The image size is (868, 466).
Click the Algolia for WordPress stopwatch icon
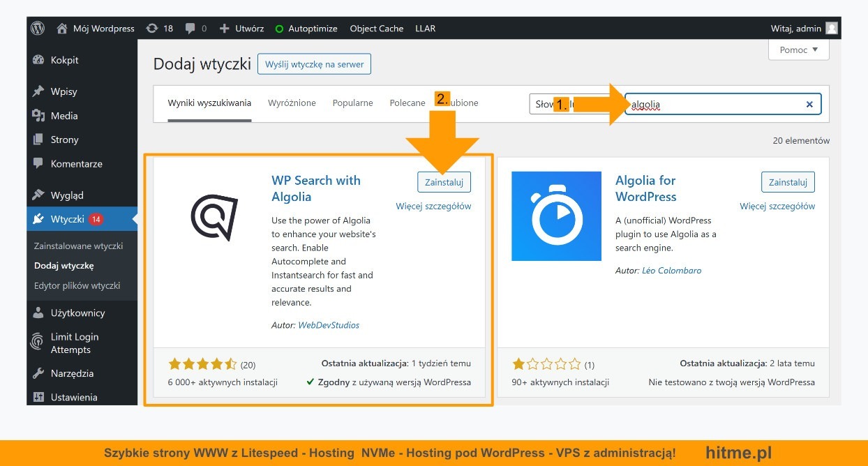556,216
